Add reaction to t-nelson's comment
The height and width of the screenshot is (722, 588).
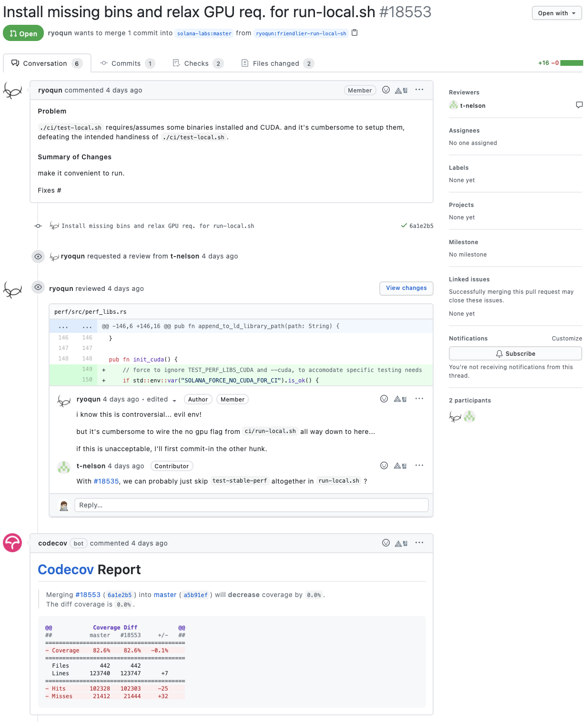coord(384,465)
